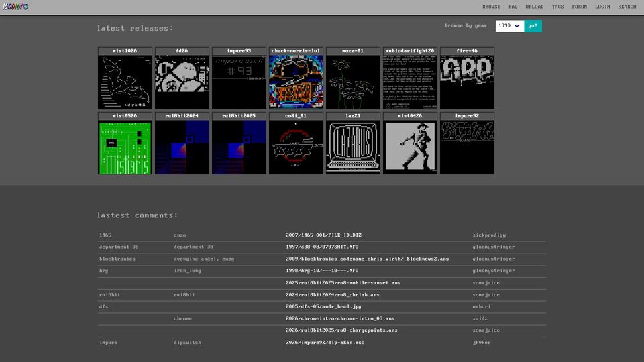Open the LOGIN page
Image resolution: width=644 pixels, height=362 pixels.
[602, 7]
